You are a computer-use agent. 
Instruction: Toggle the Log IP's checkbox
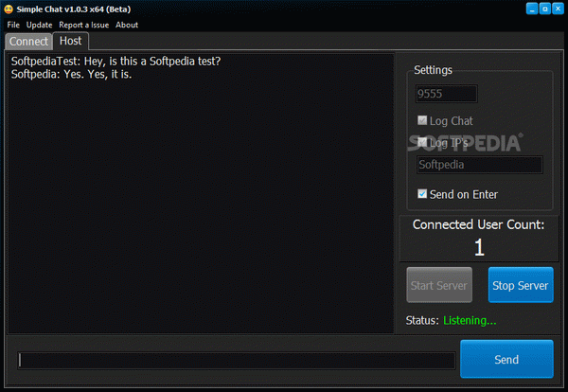[422, 142]
